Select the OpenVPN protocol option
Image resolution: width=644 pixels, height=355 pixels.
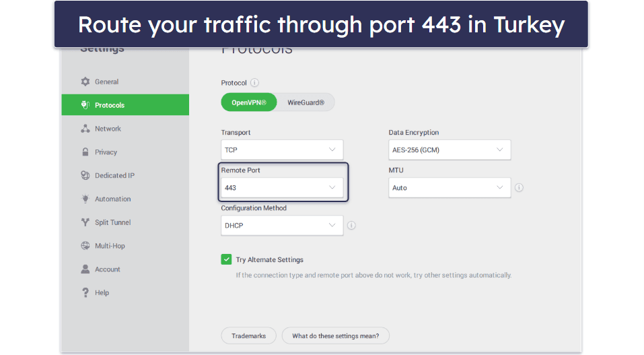point(249,102)
